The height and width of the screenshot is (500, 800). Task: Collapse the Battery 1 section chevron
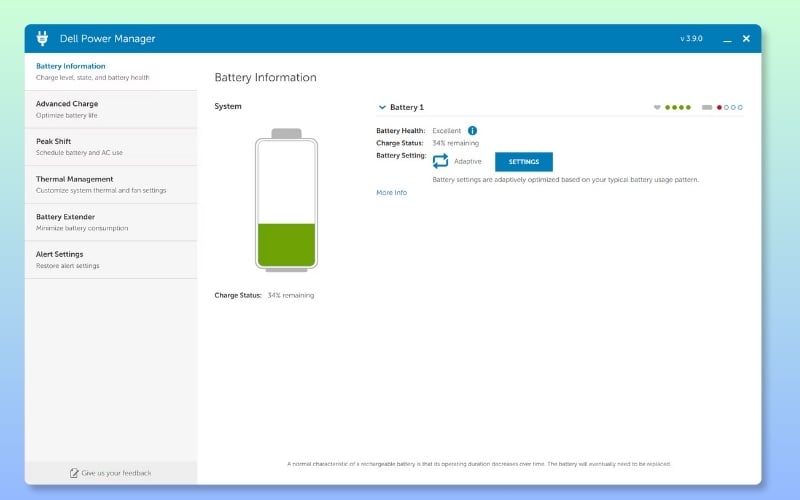click(381, 107)
